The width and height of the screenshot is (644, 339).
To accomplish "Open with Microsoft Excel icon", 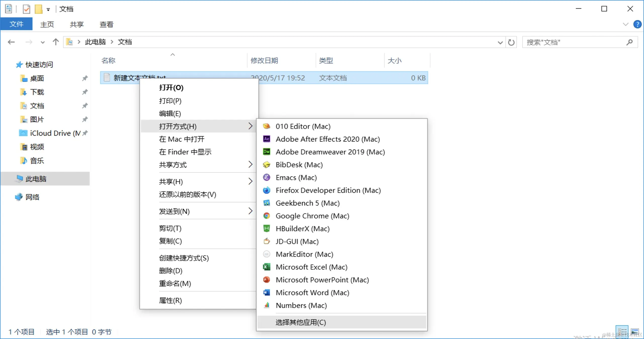I will (x=266, y=267).
